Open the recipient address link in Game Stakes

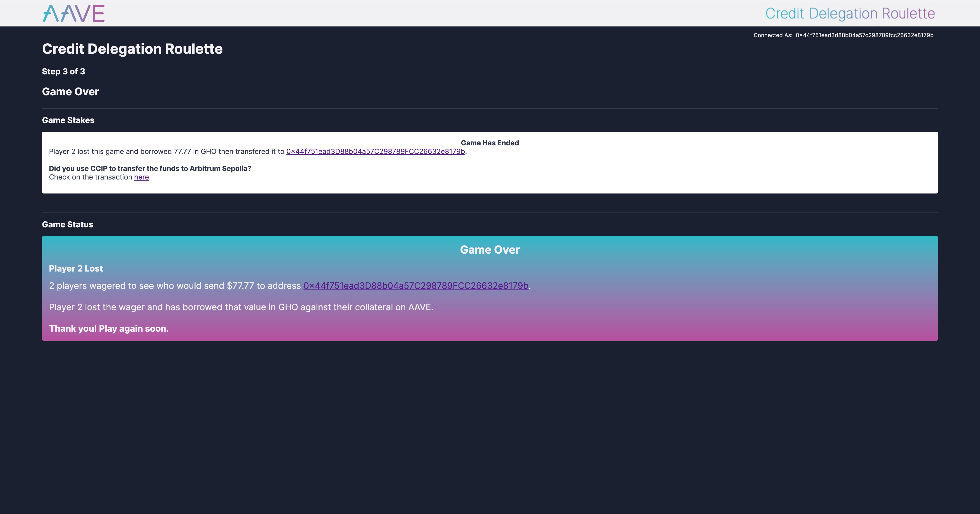coord(376,151)
